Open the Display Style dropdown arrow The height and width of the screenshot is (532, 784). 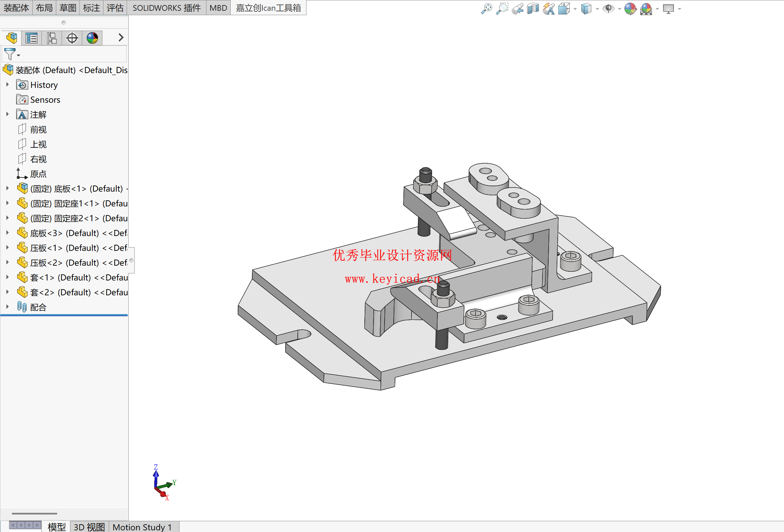coord(597,9)
